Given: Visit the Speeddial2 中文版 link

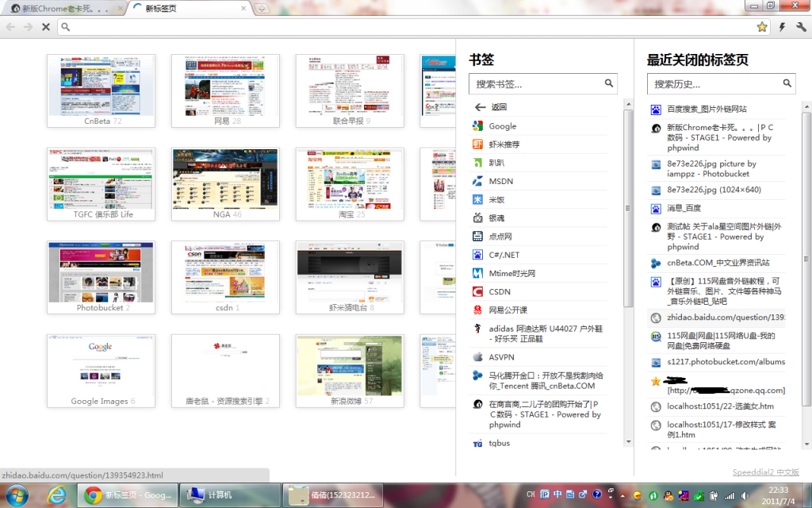Looking at the screenshot, I should [x=765, y=472].
